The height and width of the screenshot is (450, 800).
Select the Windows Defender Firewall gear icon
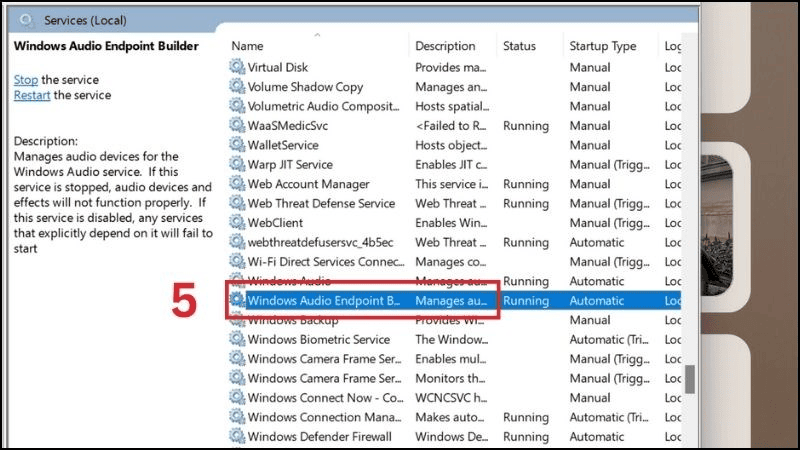[x=237, y=437]
